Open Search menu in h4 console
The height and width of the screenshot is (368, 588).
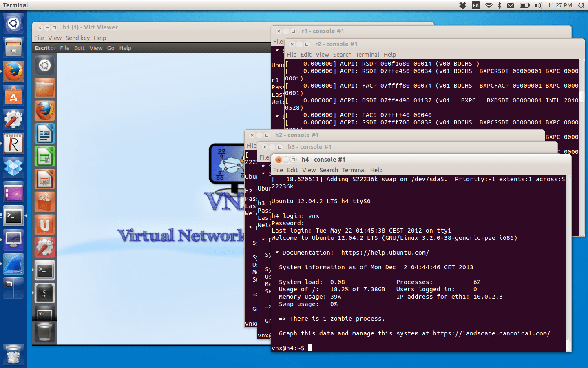(329, 170)
